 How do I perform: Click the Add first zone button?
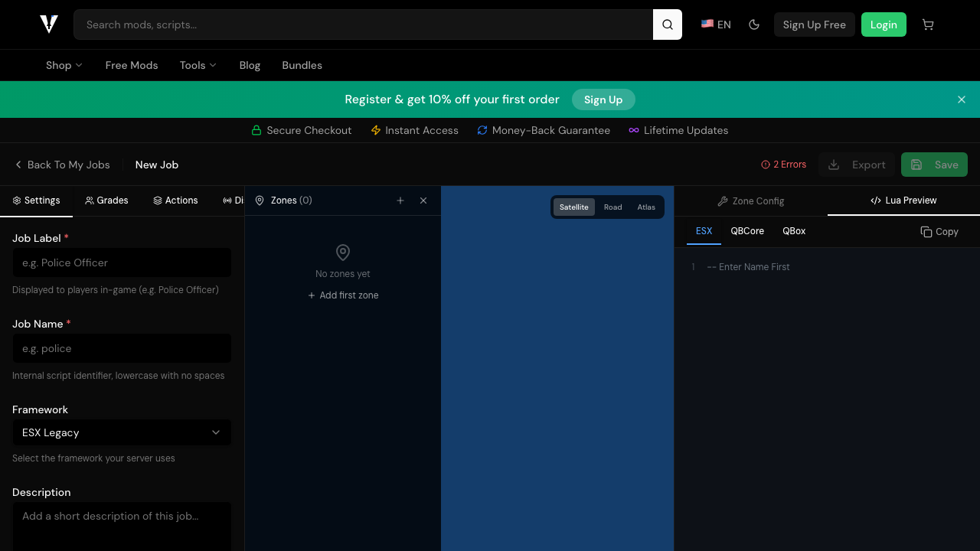coord(343,295)
